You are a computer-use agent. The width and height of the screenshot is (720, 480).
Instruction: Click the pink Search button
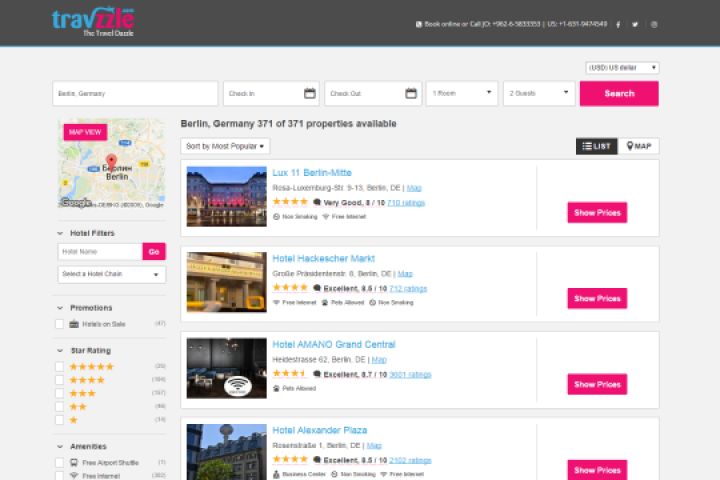point(619,93)
